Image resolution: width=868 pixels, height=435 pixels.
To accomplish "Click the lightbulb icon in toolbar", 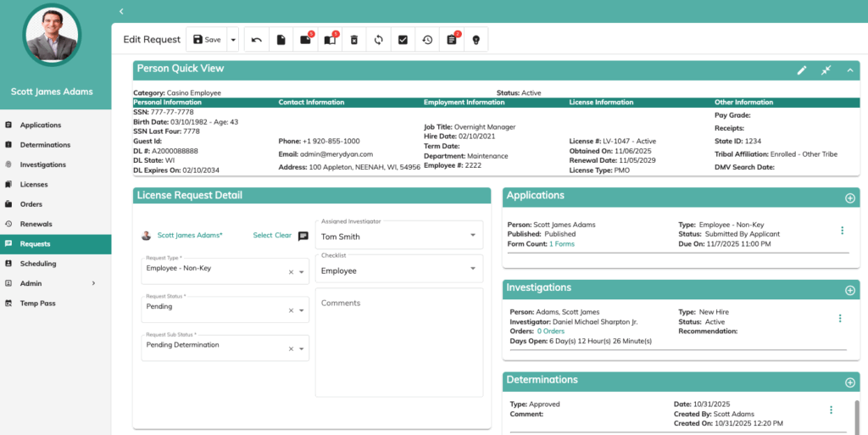I will pyautogui.click(x=476, y=40).
